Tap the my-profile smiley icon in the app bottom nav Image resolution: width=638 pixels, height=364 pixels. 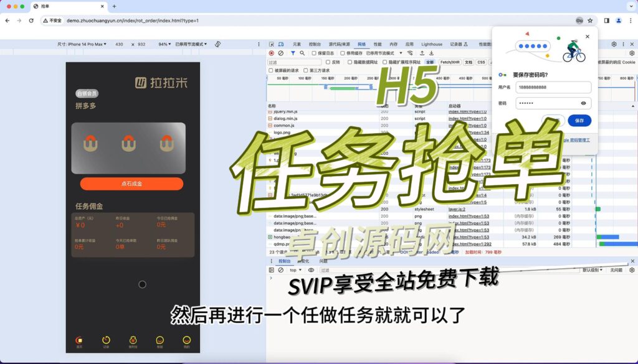pyautogui.click(x=187, y=341)
